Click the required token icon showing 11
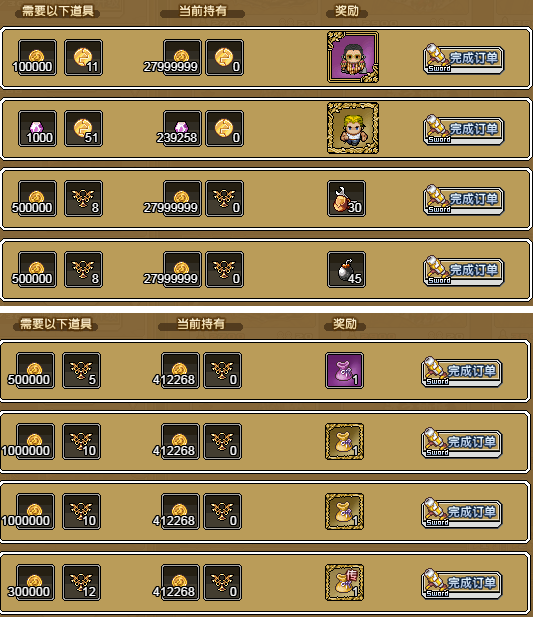 83,57
